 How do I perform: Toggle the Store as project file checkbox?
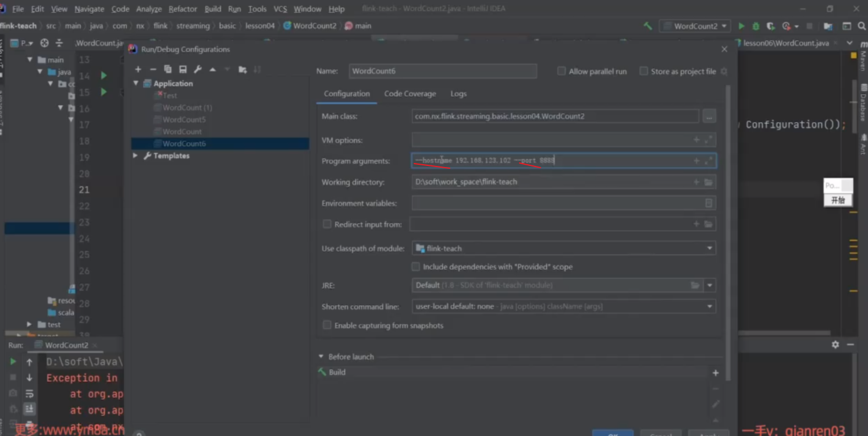(643, 71)
